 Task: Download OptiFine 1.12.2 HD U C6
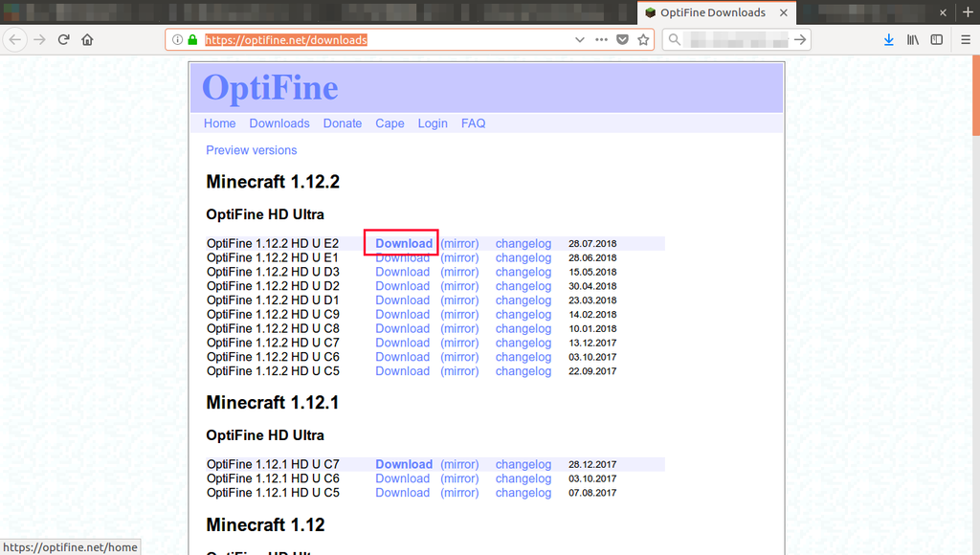click(403, 357)
